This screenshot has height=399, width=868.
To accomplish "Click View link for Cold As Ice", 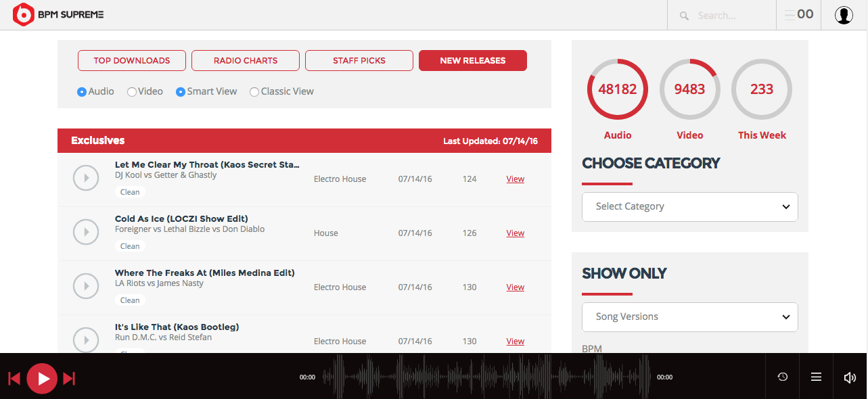I will pyautogui.click(x=516, y=233).
